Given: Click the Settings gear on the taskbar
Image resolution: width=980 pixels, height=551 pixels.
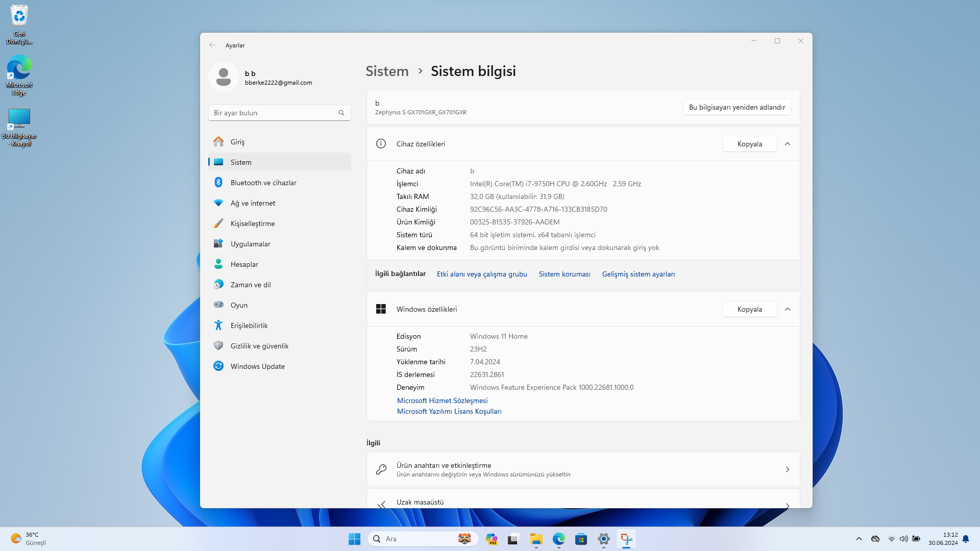Looking at the screenshot, I should pos(603,539).
